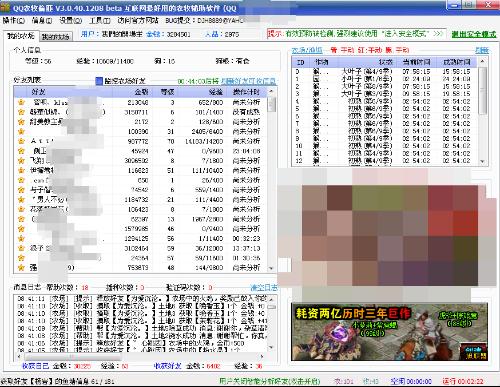Select crop row with ID 0
This screenshot has height=387, width=500.
pos(385,71)
